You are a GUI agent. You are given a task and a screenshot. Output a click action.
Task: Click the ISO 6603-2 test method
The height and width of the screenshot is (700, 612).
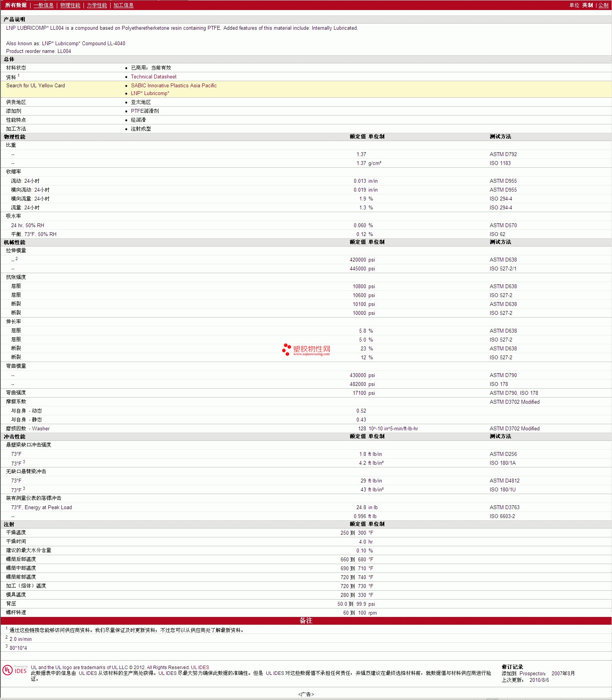point(502,517)
